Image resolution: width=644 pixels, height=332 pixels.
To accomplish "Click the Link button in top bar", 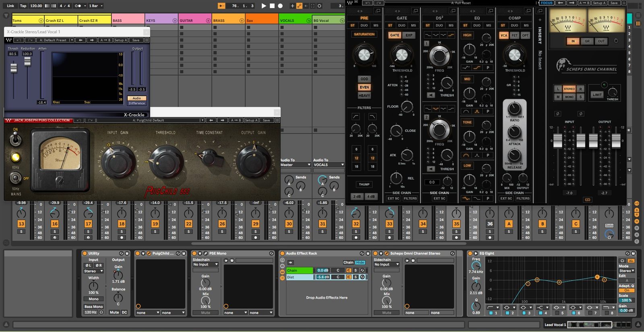I will point(10,6).
